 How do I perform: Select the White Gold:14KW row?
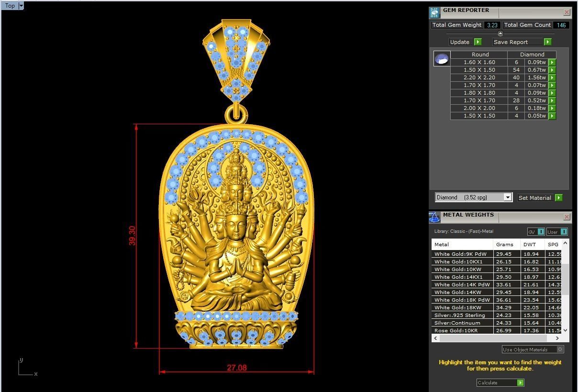coord(497,292)
